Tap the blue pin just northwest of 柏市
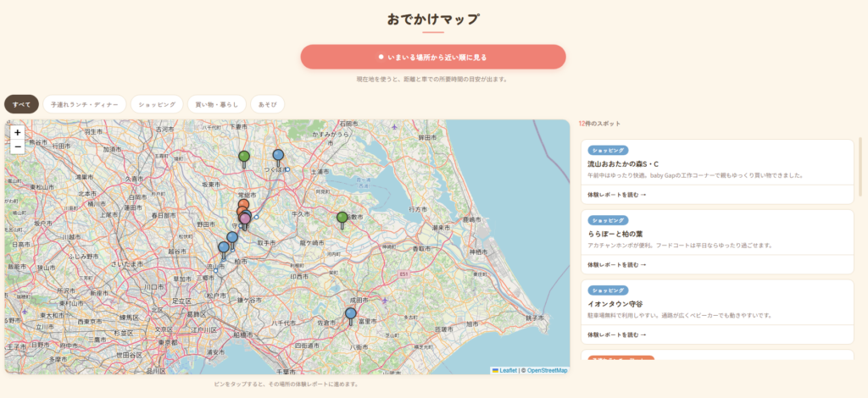This screenshot has width=868, height=398. [232, 240]
